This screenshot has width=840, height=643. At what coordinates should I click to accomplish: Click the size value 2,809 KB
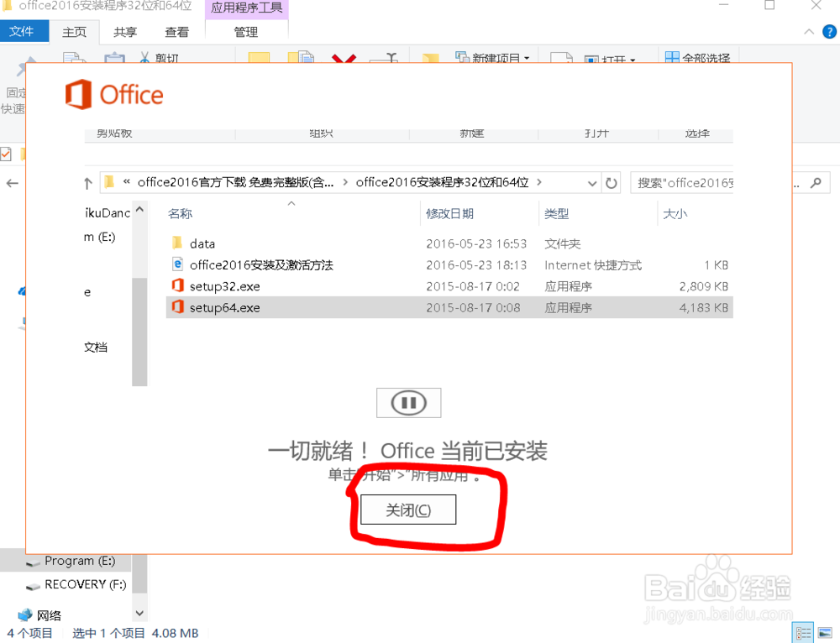click(x=704, y=286)
